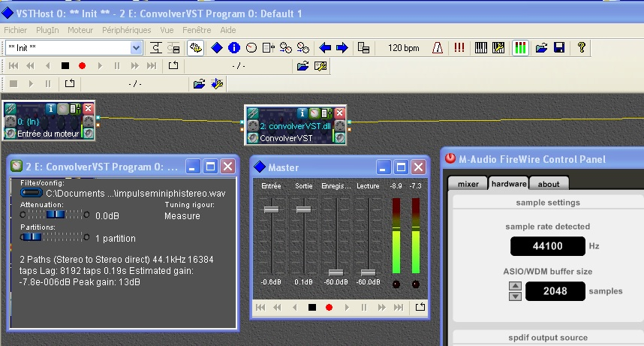Start recording with red record button in Master

(329, 308)
